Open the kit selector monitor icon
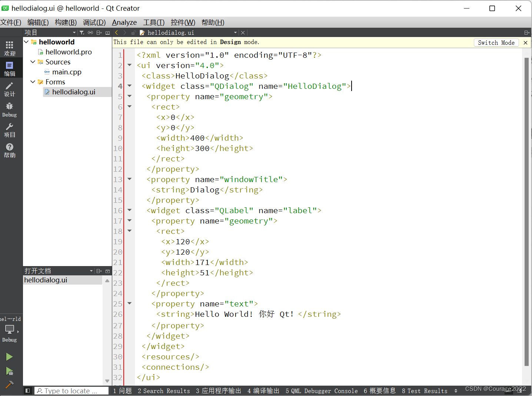The width and height of the screenshot is (532, 396). click(10, 329)
